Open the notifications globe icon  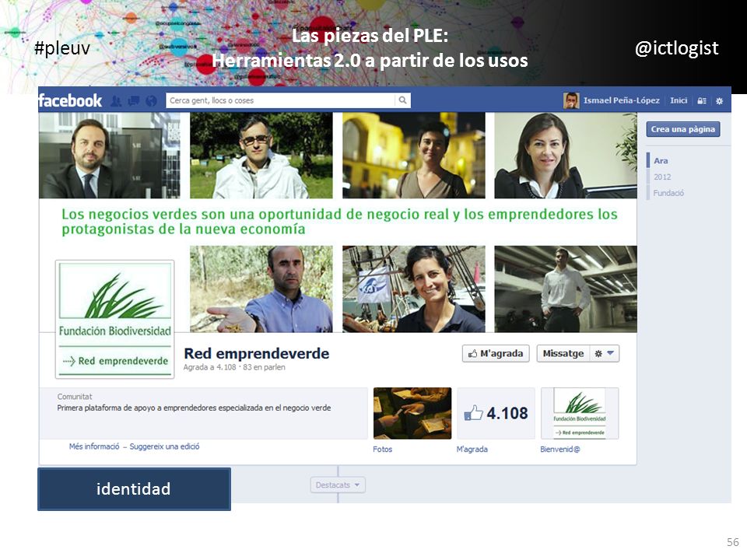152,100
